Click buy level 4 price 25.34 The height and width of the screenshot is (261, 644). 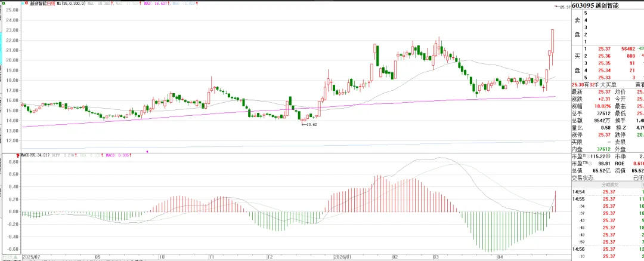click(604, 70)
